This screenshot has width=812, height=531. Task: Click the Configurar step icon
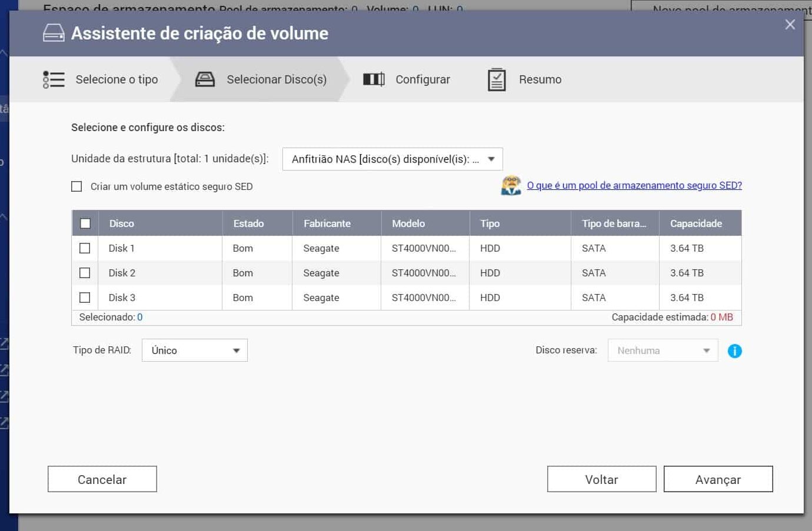pyautogui.click(x=374, y=79)
